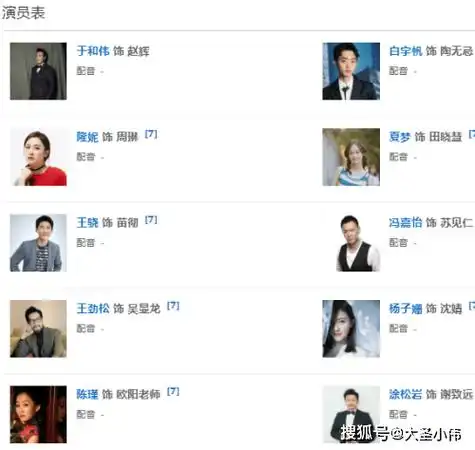Click the photo beside 王劲松

[38, 329]
